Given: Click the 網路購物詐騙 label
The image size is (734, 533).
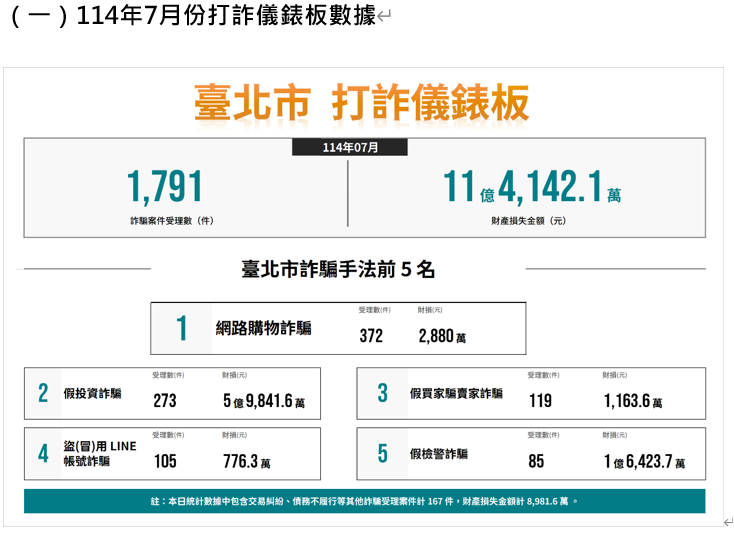Looking at the screenshot, I should 264,328.
